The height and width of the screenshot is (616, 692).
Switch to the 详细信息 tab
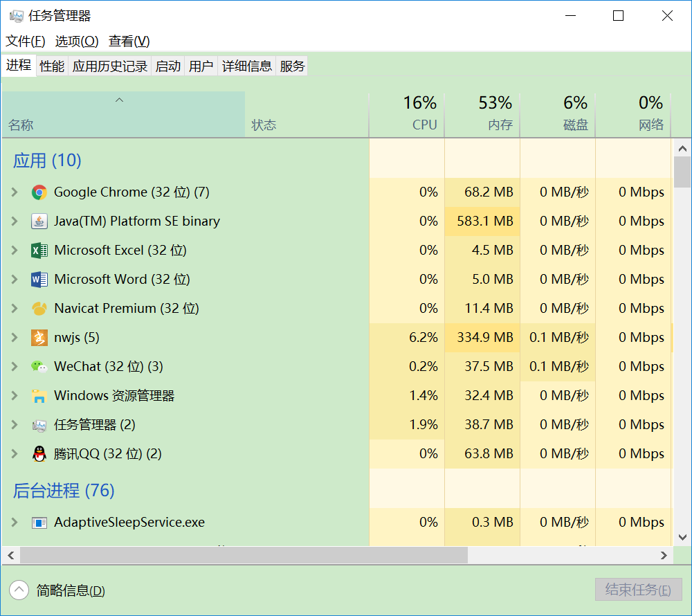(247, 66)
